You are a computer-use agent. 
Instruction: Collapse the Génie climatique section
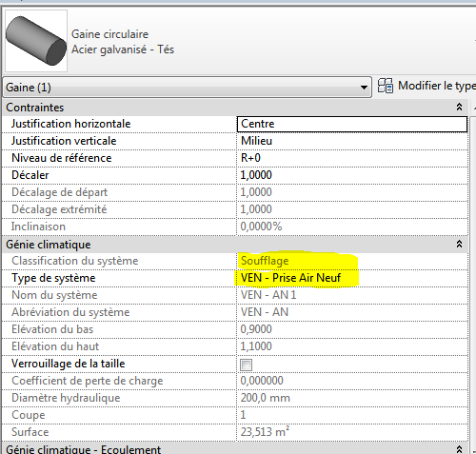[x=459, y=244]
